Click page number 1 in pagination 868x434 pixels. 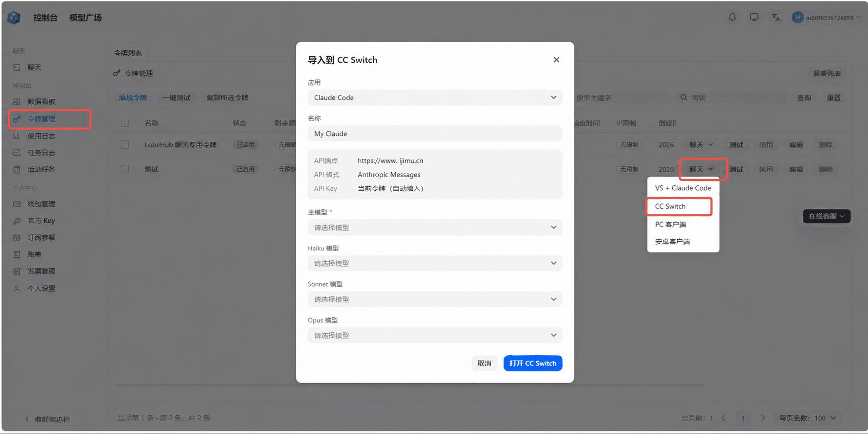(x=743, y=418)
